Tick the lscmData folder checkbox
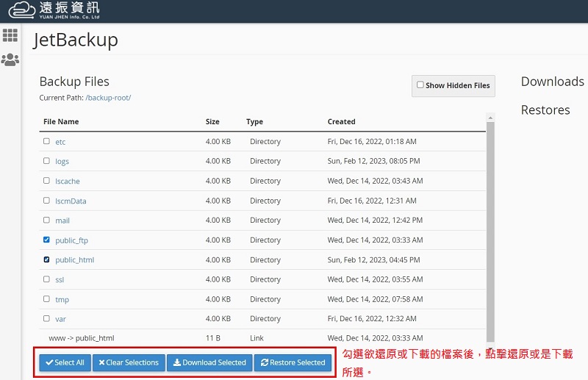588x380 pixels. pyautogui.click(x=46, y=201)
